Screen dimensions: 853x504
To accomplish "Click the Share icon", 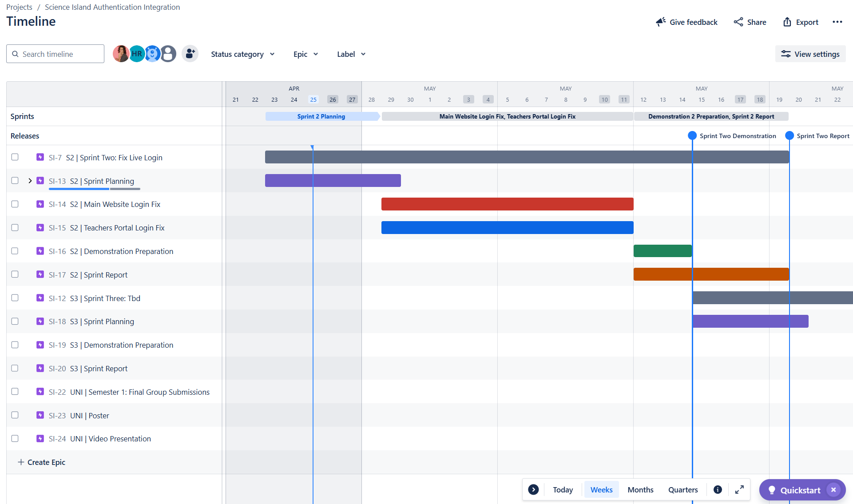I will coord(738,22).
